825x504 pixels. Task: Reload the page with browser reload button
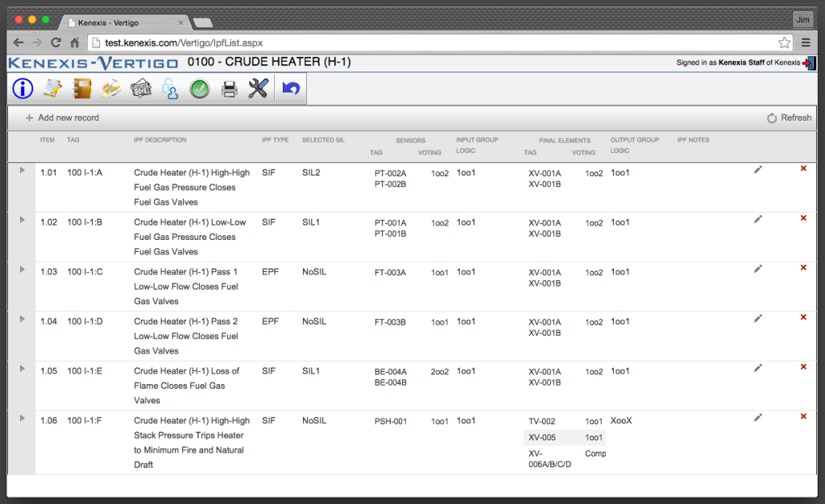56,43
